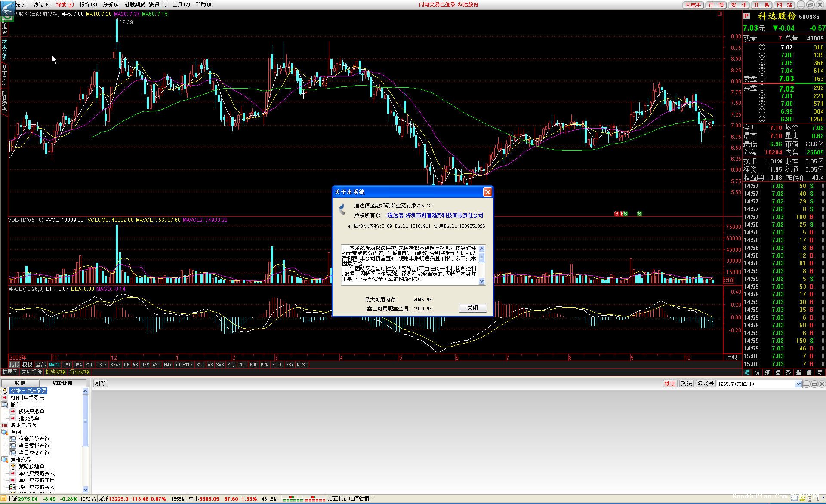Screen dimensions: 826x504
Task: Click the 单帐户策略买入 arrow icon
Action: [x=13, y=473]
